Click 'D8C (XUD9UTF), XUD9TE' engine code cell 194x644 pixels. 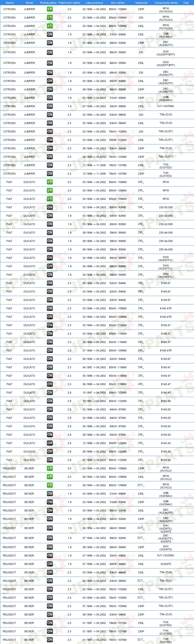(x=166, y=538)
